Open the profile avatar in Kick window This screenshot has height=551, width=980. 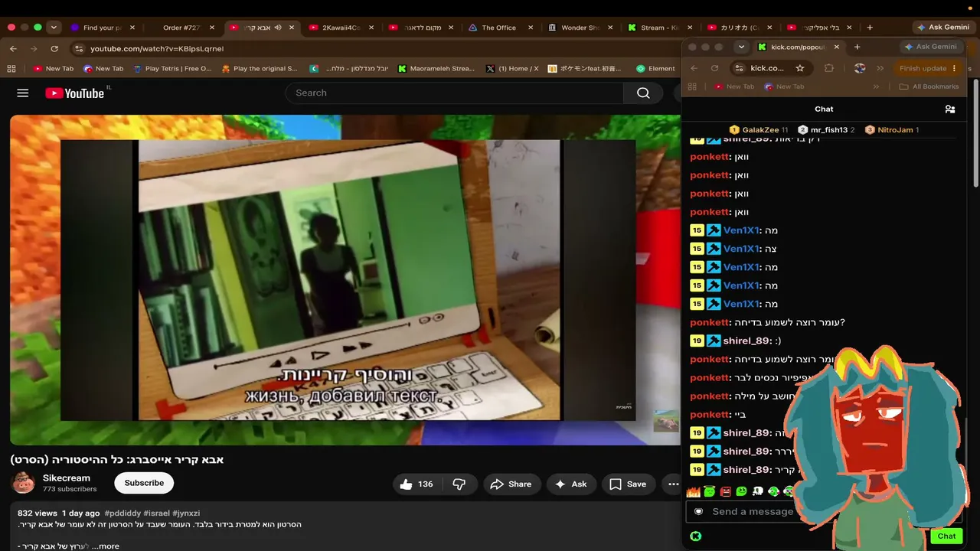[x=860, y=68]
